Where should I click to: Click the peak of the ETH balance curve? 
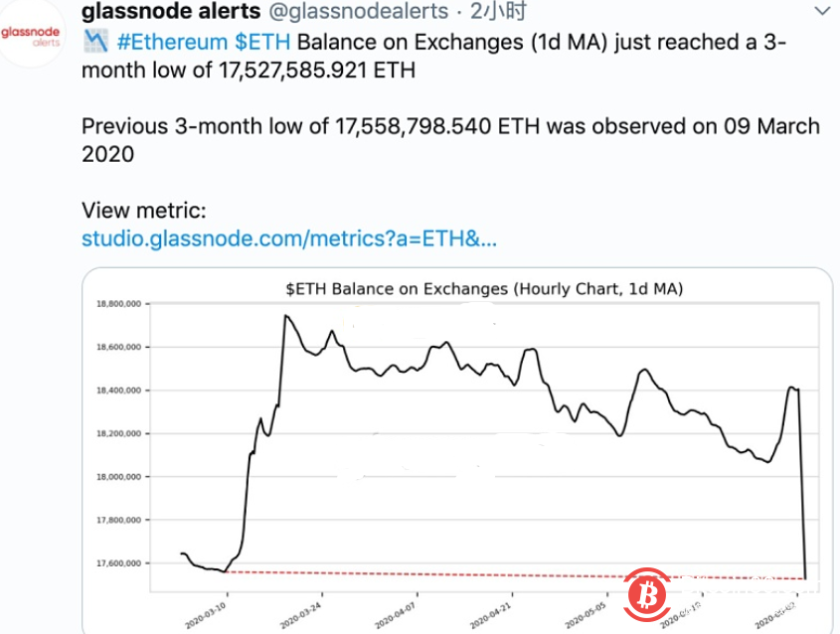pyautogui.click(x=283, y=316)
